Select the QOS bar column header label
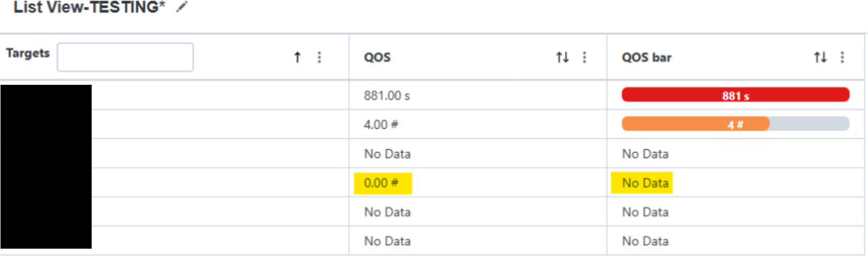The height and width of the screenshot is (256, 868). pyautogui.click(x=646, y=58)
